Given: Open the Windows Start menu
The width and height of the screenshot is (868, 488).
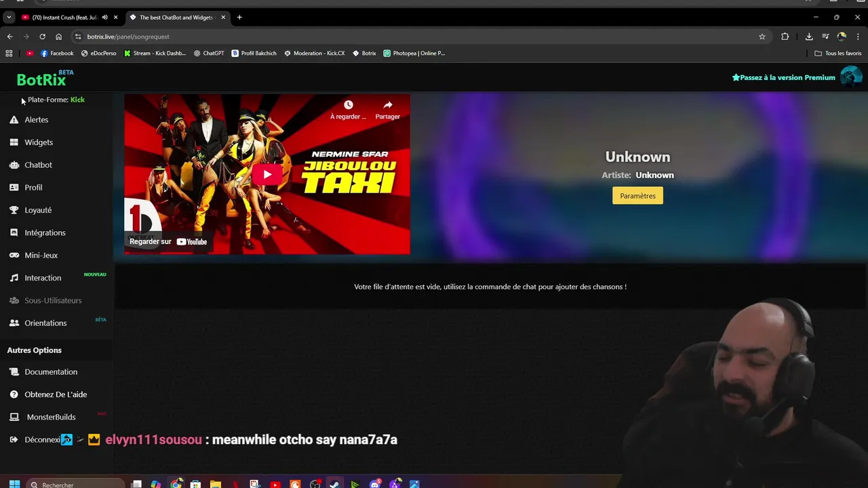Looking at the screenshot, I should pyautogui.click(x=14, y=484).
